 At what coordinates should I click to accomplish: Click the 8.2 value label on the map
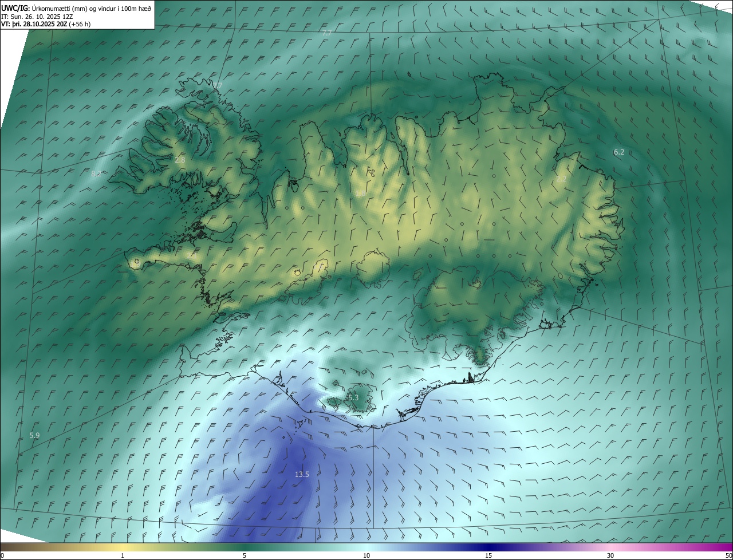[x=96, y=173]
